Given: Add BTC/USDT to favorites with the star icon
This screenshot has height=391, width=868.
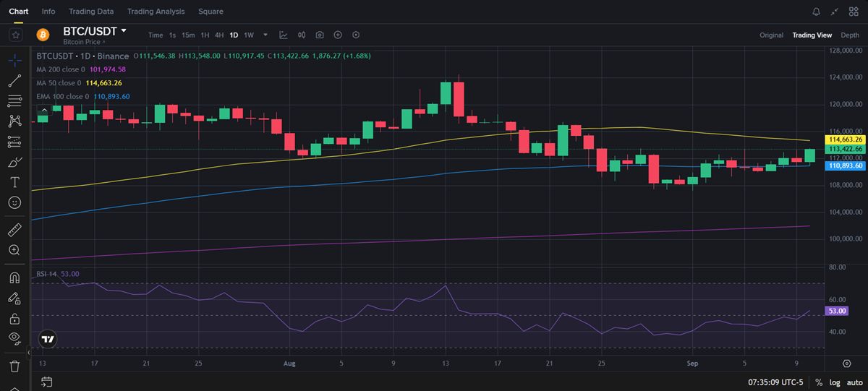Looking at the screenshot, I should (16, 35).
